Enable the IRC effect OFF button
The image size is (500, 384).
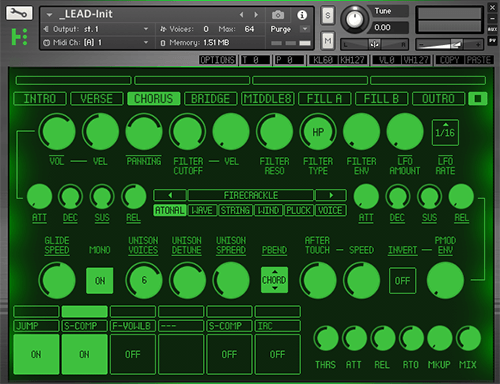[x=277, y=354]
